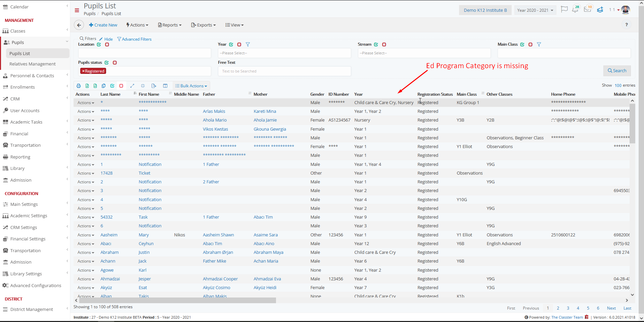This screenshot has height=322, width=644.
Task: Click the Free Text search field
Action: pos(284,71)
